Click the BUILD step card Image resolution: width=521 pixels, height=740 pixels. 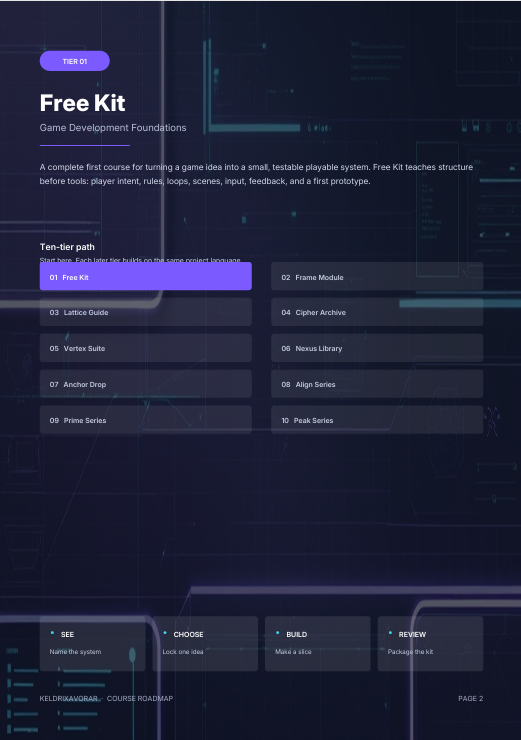pyautogui.click(x=318, y=644)
